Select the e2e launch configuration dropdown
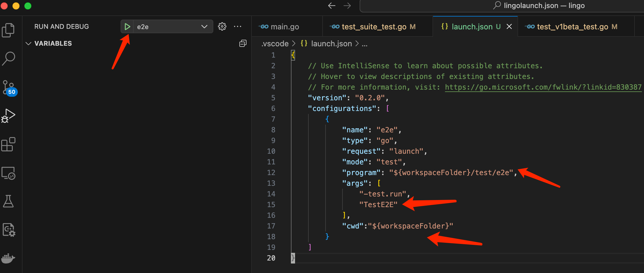 [173, 27]
